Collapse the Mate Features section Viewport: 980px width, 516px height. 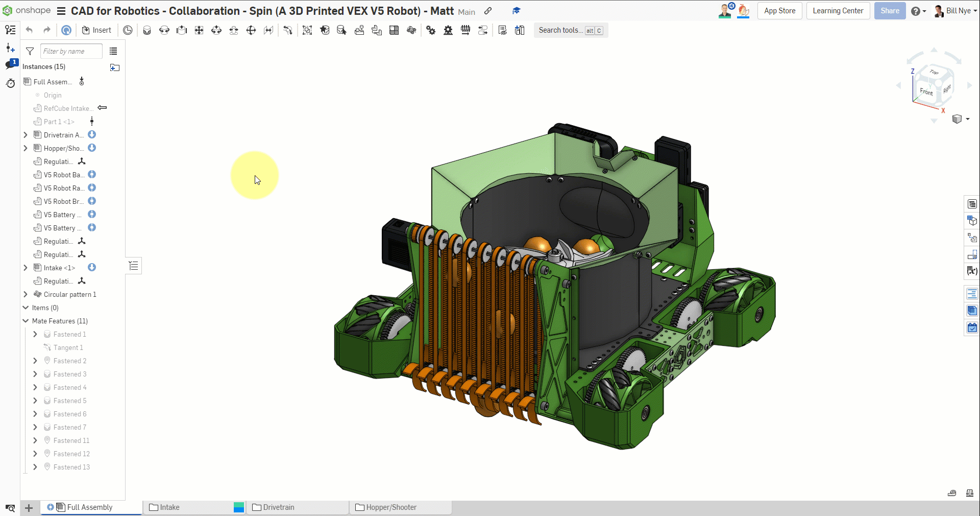(26, 321)
